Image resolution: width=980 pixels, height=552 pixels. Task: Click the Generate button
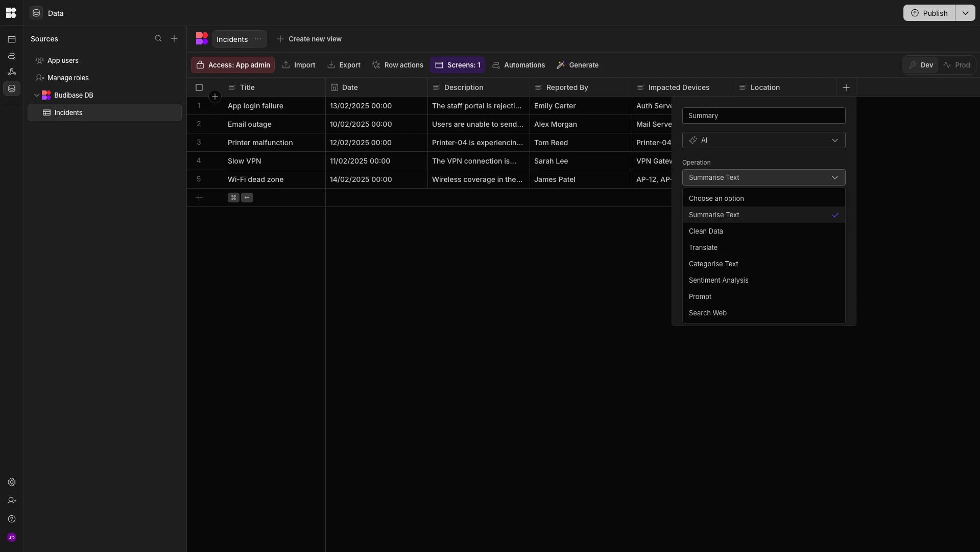click(x=578, y=65)
